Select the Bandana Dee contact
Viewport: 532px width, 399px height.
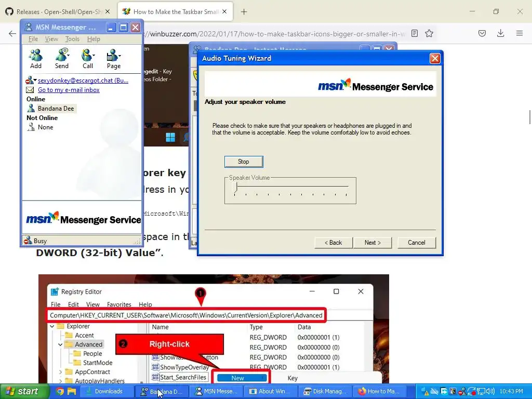[56, 109]
